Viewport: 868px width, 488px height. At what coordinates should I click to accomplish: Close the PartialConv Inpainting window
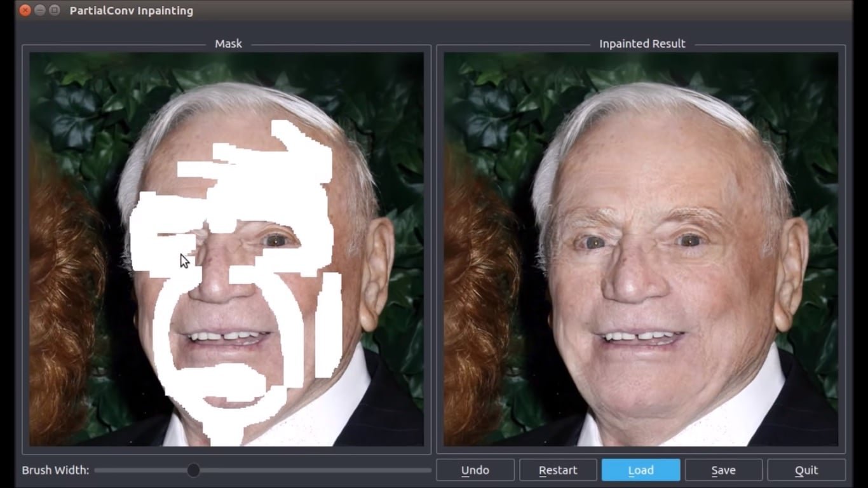[25, 10]
